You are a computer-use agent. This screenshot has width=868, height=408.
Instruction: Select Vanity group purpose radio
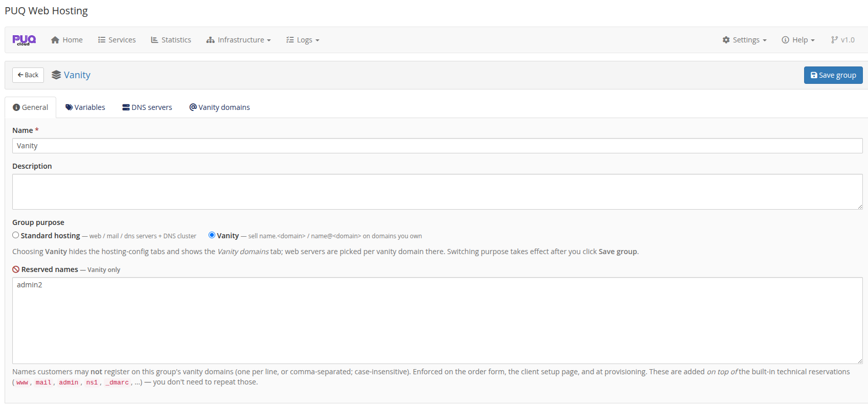coord(212,235)
